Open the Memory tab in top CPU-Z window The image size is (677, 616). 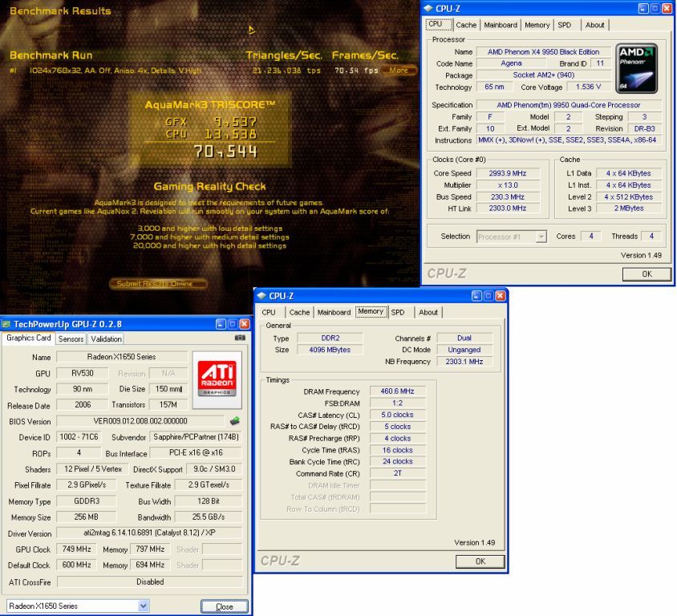pos(537,25)
